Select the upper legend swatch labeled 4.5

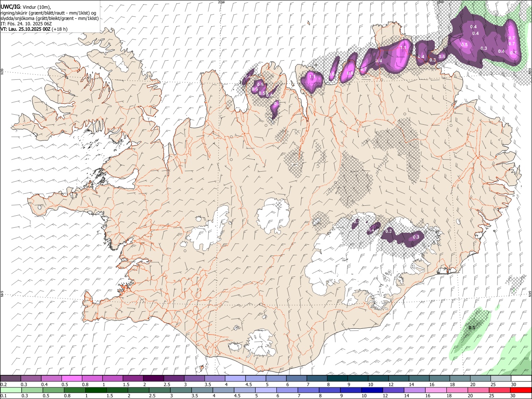(256, 379)
